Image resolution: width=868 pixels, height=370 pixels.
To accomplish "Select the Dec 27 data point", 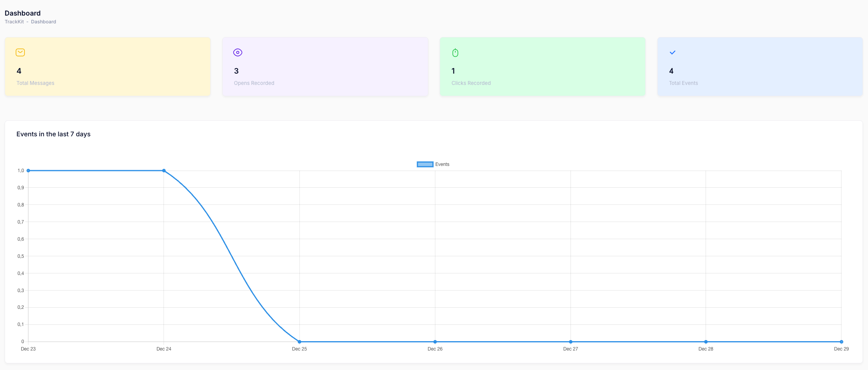I will pos(570,342).
